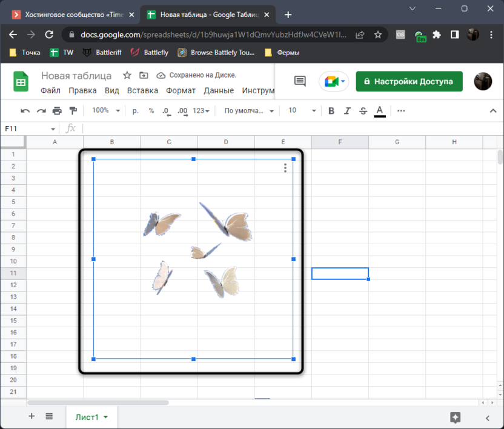
Task: Open comment history speech bubble icon
Action: [x=299, y=81]
